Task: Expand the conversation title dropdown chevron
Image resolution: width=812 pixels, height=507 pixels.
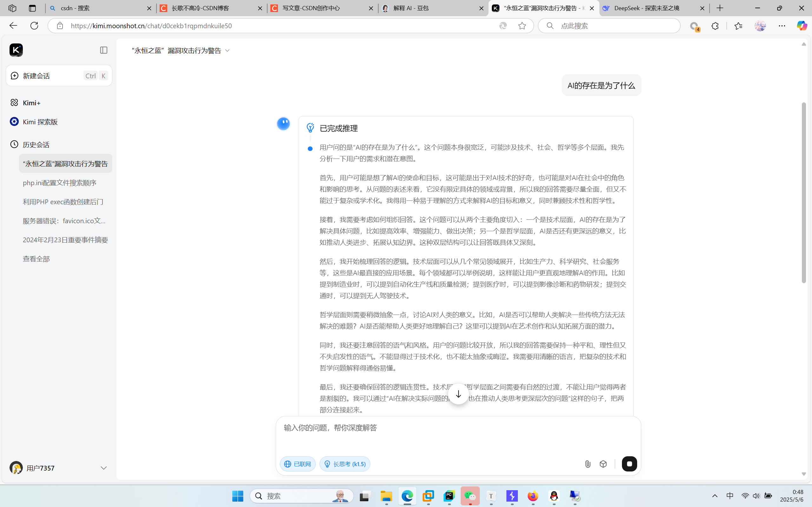Action: [228, 51]
